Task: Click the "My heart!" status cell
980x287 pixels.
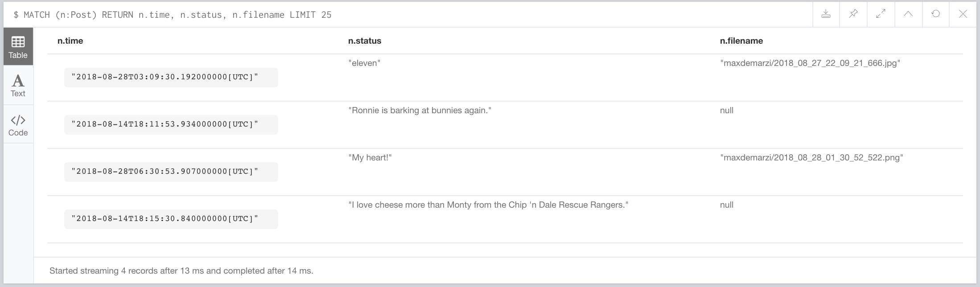Action: pos(370,158)
